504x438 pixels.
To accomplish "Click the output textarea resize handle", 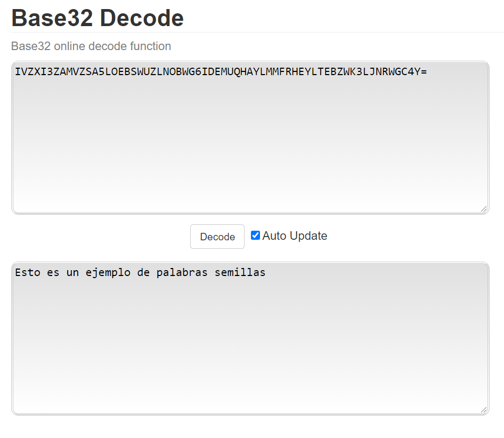I will [484, 410].
